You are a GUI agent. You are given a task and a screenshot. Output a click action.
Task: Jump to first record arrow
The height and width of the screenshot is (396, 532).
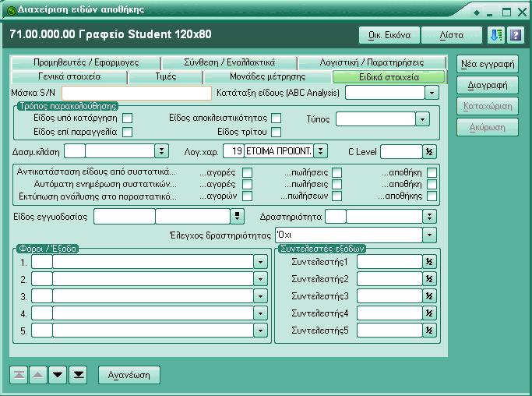click(x=19, y=375)
